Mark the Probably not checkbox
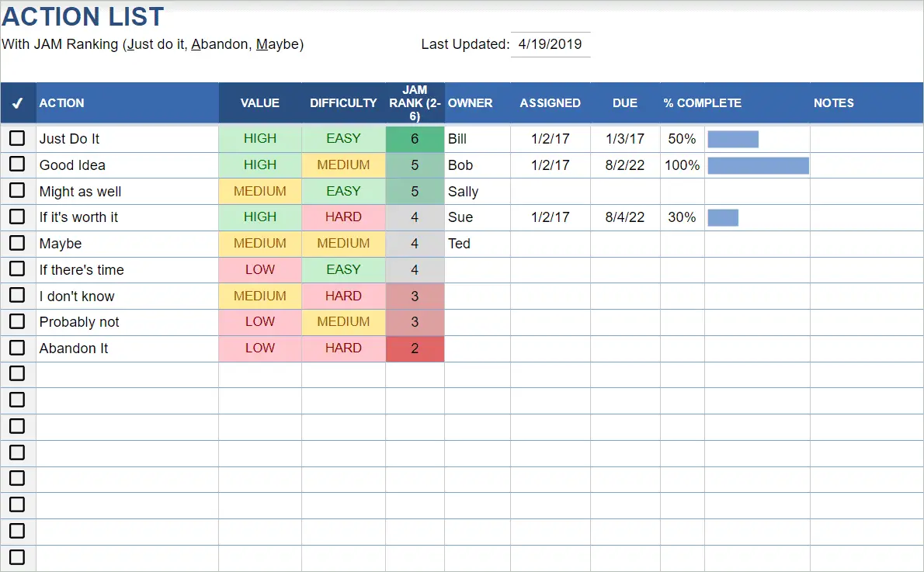 pos(17,321)
